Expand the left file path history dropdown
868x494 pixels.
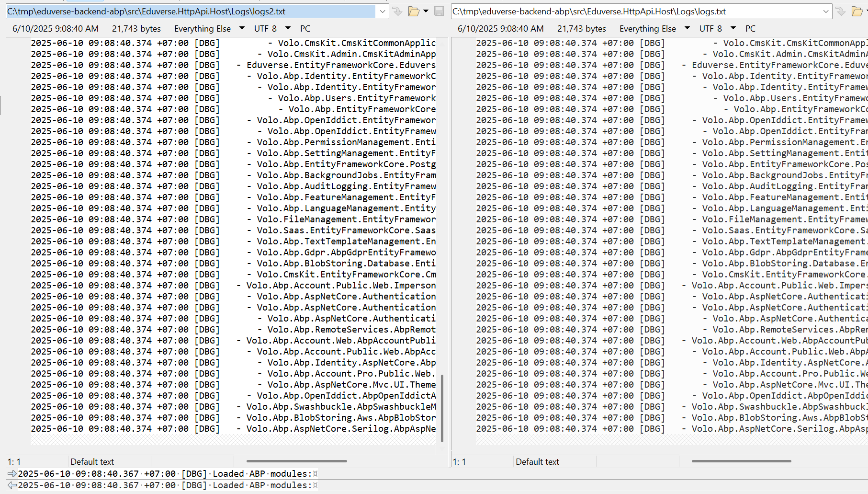[x=382, y=11]
